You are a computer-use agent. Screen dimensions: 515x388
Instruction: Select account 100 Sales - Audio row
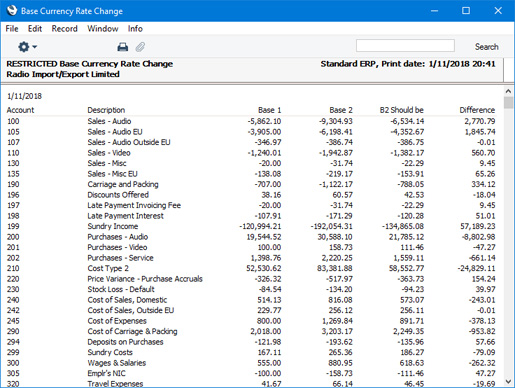coord(251,121)
